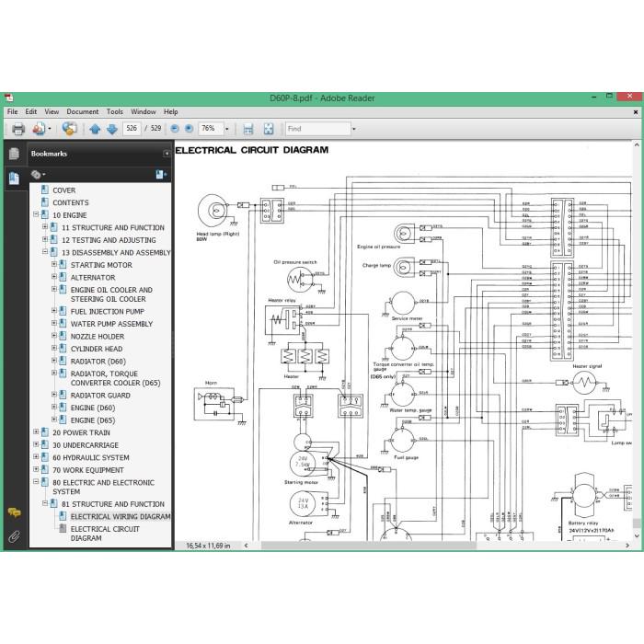Click the zoom out minus button
The height and width of the screenshot is (644, 644).
point(175,129)
